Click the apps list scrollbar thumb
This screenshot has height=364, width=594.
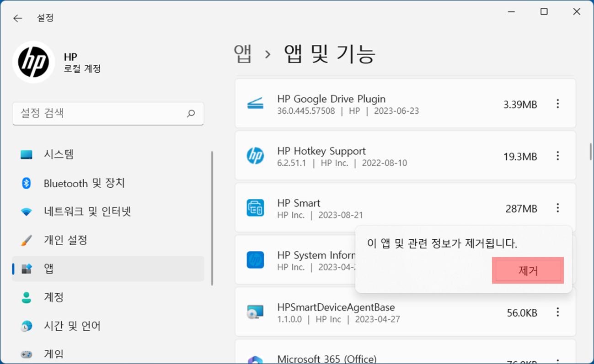(591, 152)
